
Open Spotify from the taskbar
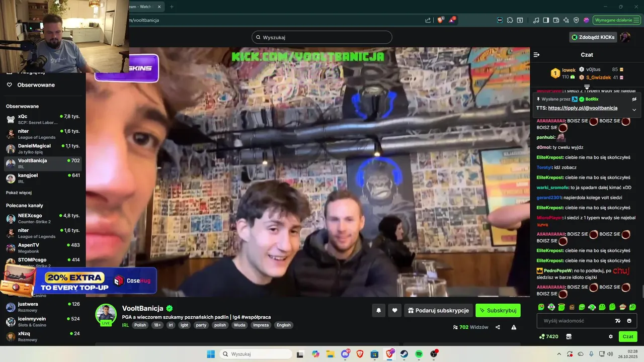coord(419,354)
